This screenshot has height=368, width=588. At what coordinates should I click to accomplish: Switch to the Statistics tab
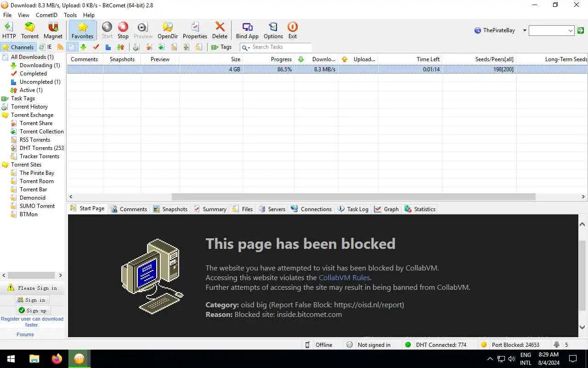[x=420, y=209]
